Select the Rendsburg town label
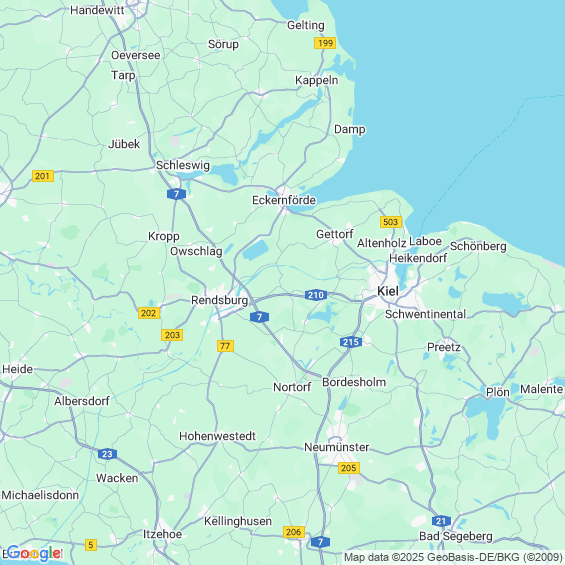Image resolution: width=565 pixels, height=565 pixels. pos(219,300)
